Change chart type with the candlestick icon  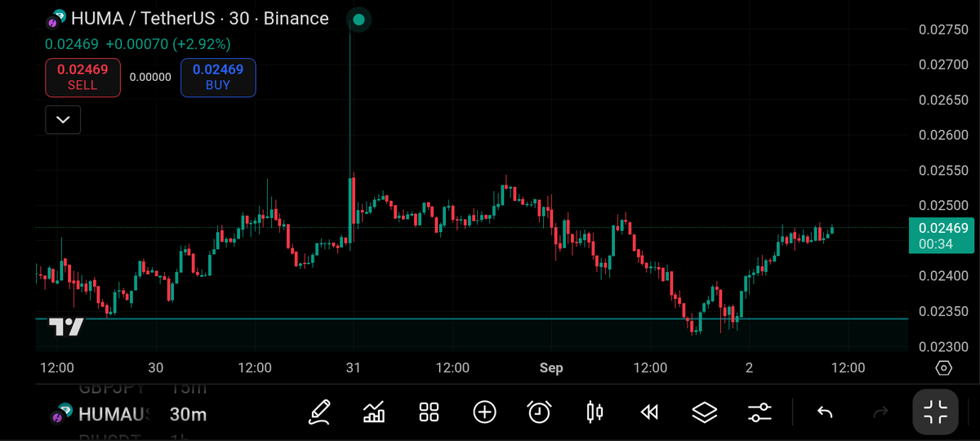coord(595,412)
